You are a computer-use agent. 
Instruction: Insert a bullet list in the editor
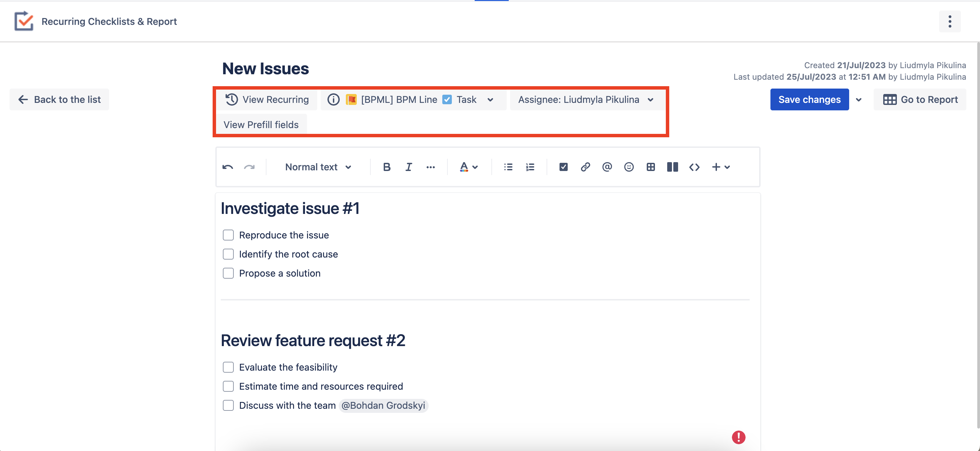coord(508,167)
